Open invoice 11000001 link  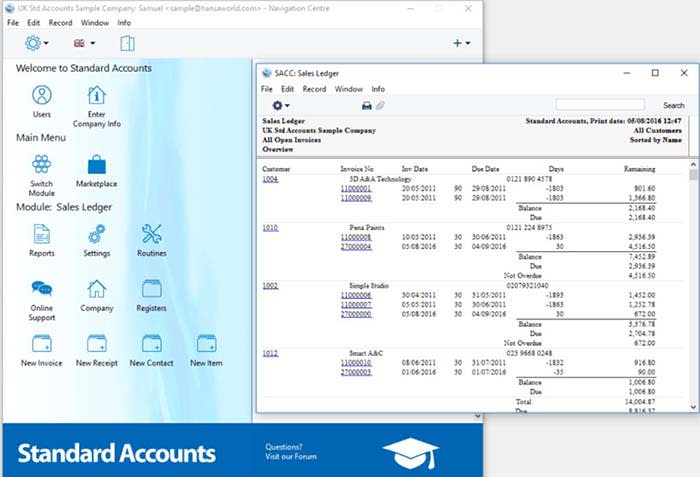(356, 188)
